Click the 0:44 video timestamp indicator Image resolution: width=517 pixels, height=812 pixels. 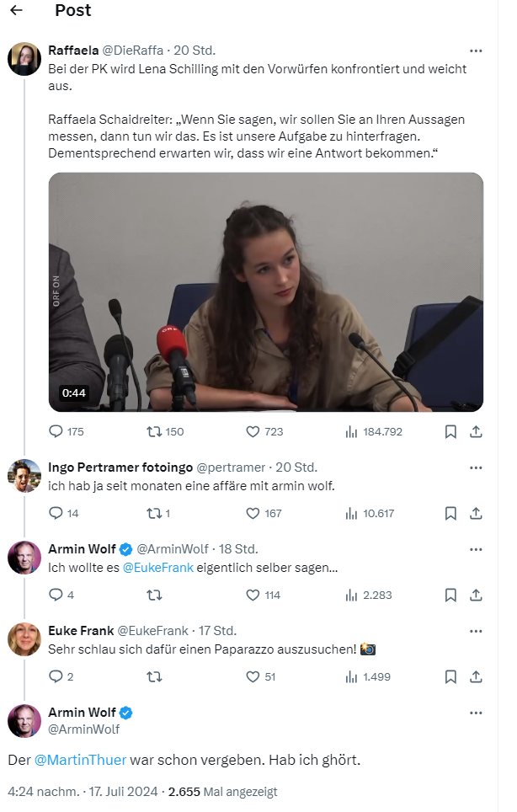[72, 391]
